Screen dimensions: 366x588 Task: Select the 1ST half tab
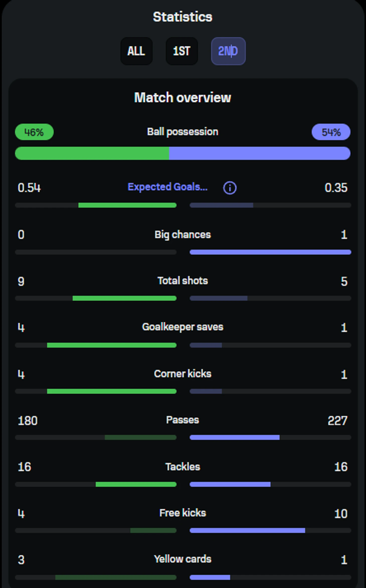(x=182, y=51)
